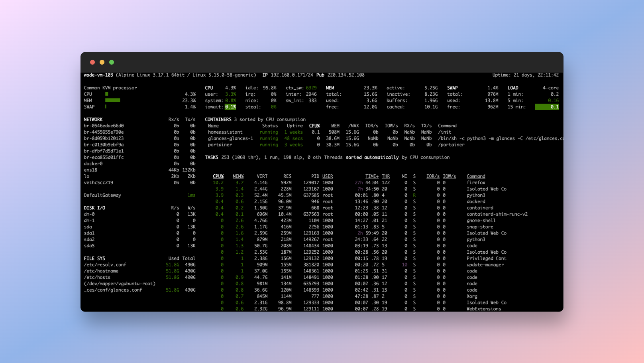Click the node process command

pyautogui.click(x=472, y=284)
